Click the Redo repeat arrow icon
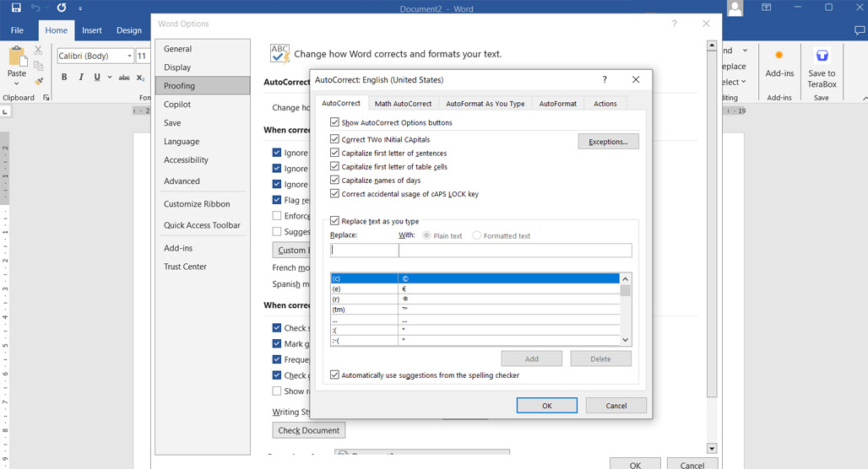The image size is (868, 469). click(62, 8)
